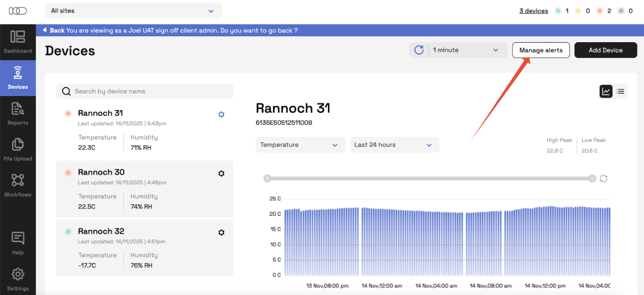Image resolution: width=644 pixels, height=295 pixels.
Task: Click Rannoch 32 green status dot
Action: [68, 232]
